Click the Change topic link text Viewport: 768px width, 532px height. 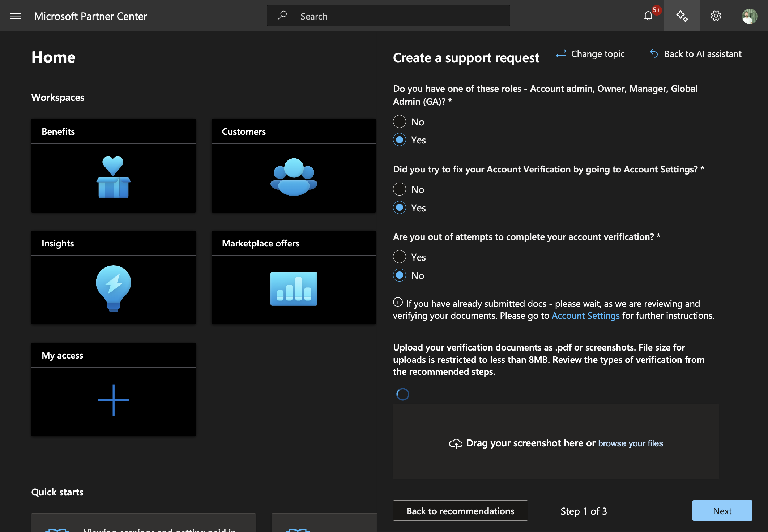(598, 54)
